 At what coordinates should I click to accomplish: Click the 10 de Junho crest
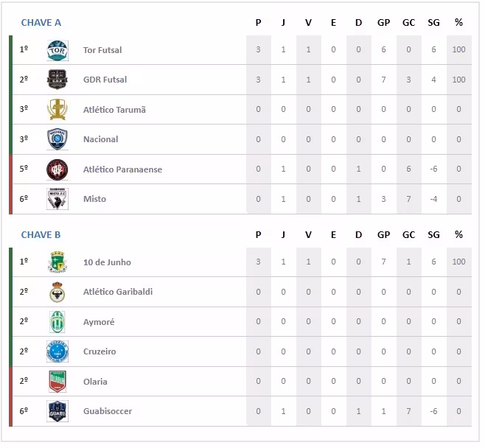[57, 262]
